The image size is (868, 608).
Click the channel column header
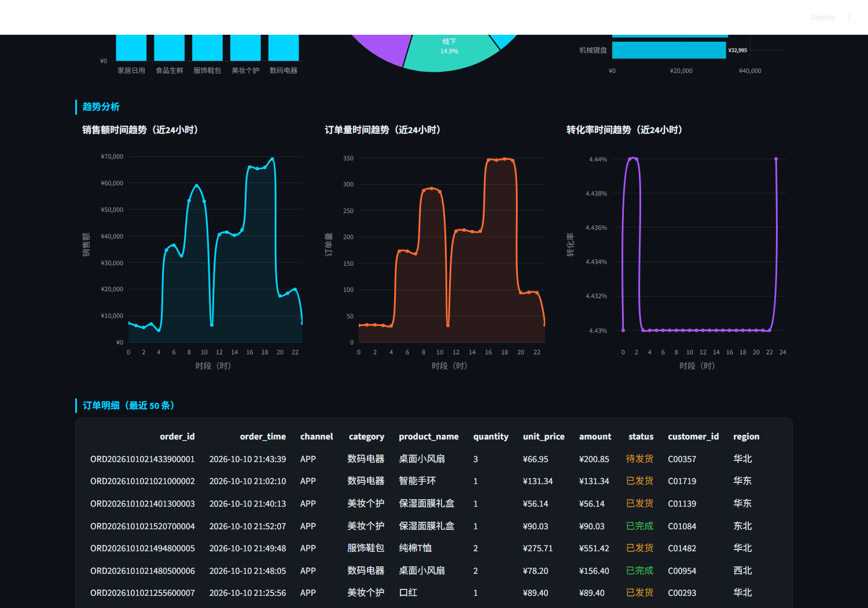click(317, 437)
